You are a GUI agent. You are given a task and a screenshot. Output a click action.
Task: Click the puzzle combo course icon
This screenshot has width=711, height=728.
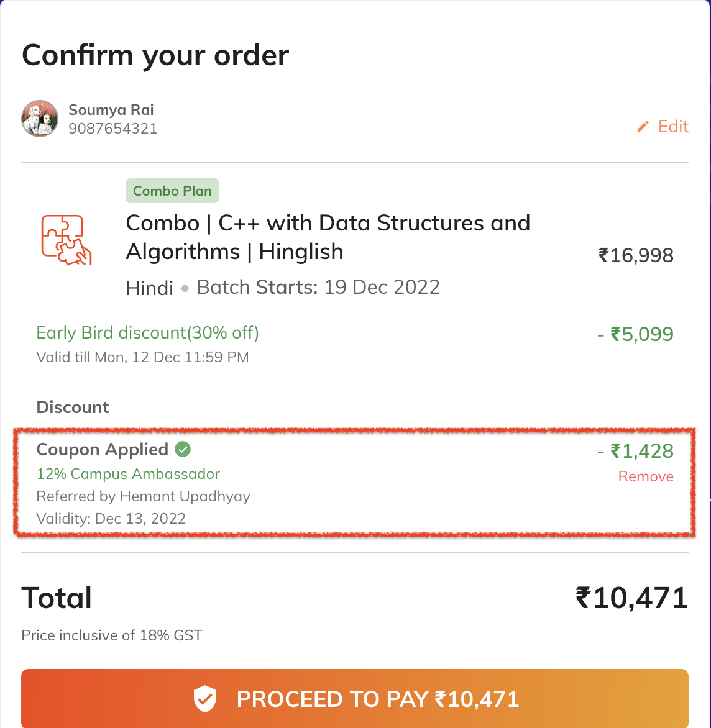pyautogui.click(x=67, y=240)
